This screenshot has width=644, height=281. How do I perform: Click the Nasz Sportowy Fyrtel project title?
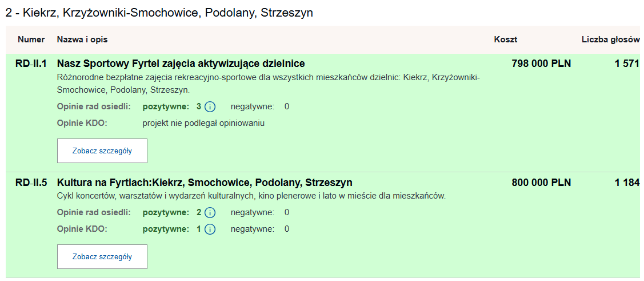pos(181,64)
